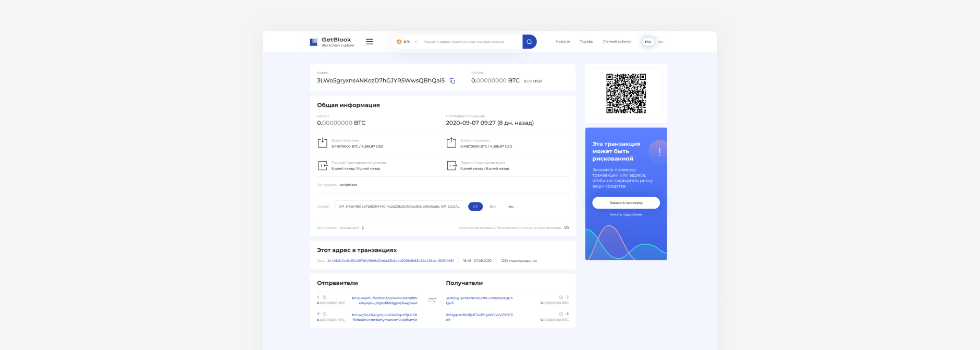Image resolution: width=980 pixels, height=350 pixels.
Task: Click the total received download icon
Action: pyautogui.click(x=323, y=143)
